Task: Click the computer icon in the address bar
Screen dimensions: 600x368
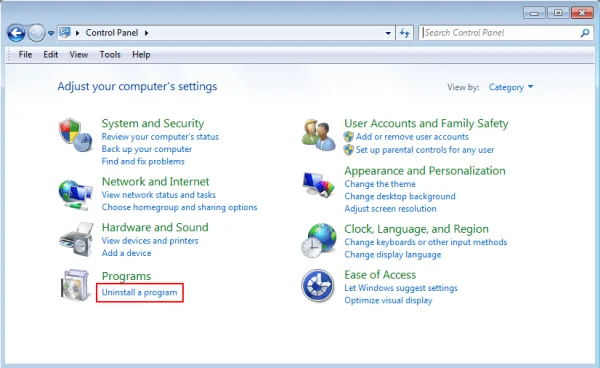Action: [x=65, y=33]
